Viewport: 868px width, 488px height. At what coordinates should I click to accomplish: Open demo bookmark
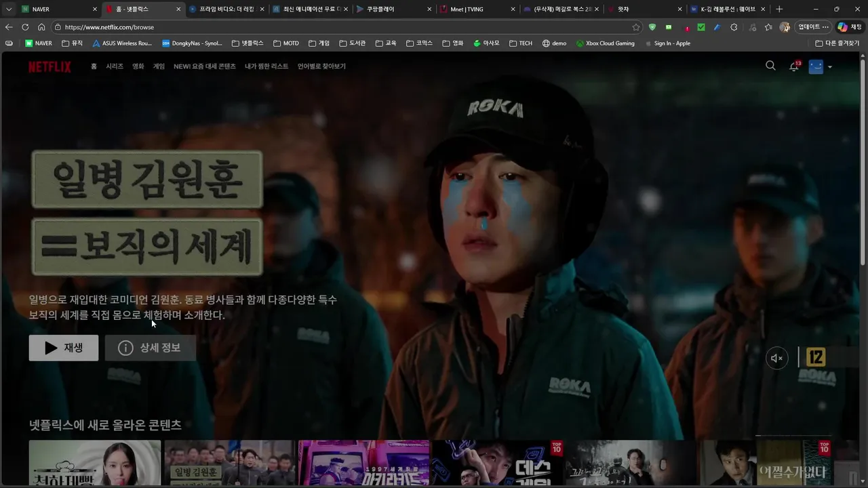pos(554,43)
